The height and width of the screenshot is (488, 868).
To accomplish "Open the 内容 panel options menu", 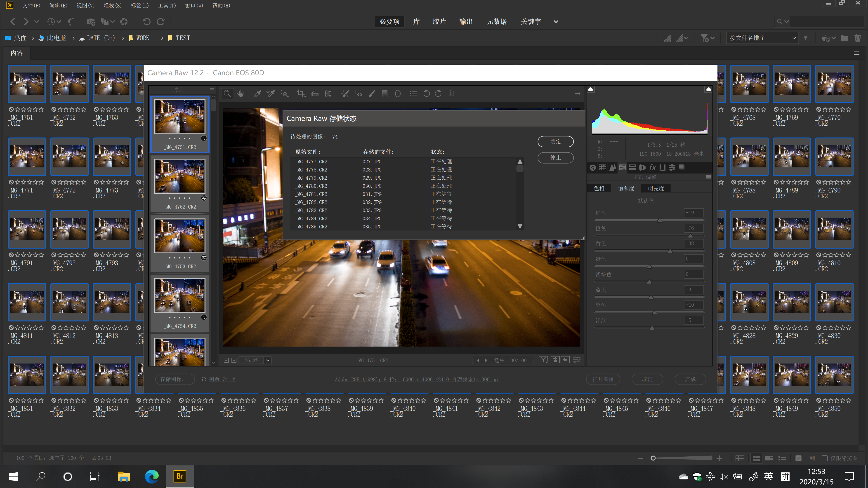I will [856, 53].
